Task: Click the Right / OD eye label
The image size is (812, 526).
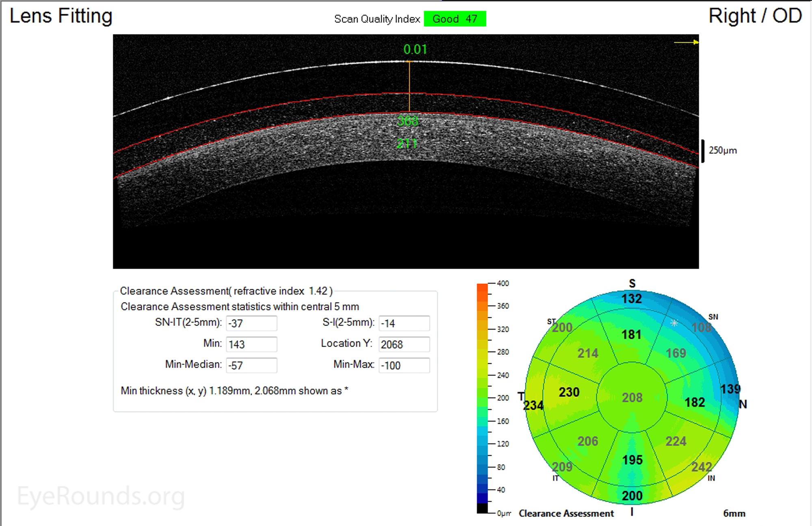Action: [754, 15]
